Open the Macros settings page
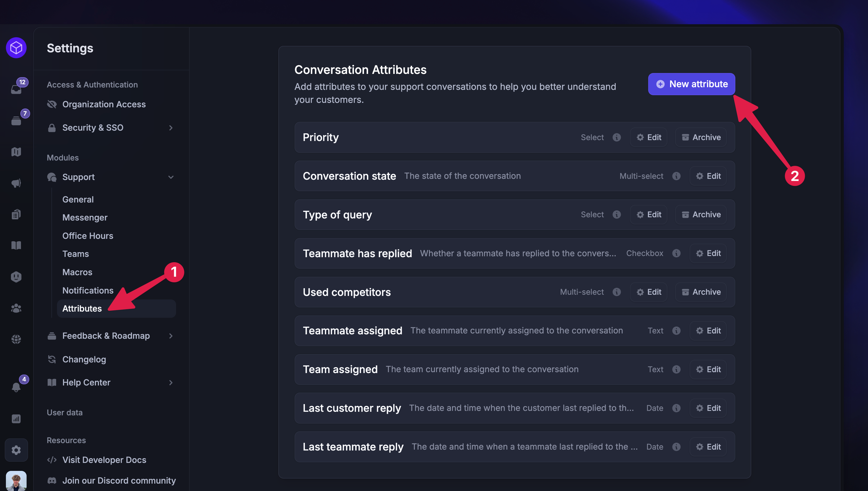 tap(77, 272)
